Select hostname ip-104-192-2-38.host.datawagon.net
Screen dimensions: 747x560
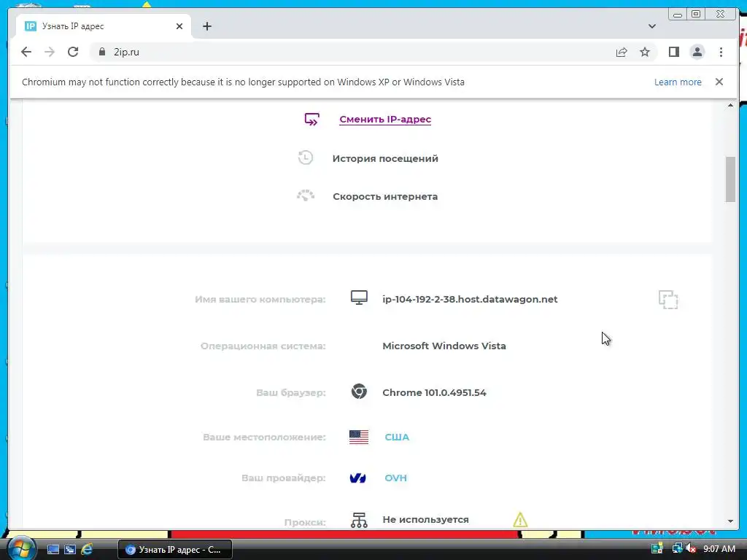(470, 299)
